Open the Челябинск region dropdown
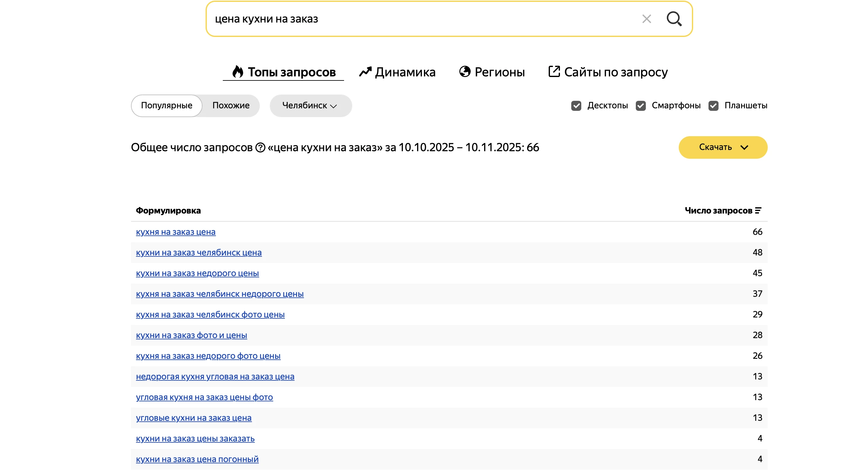 tap(310, 106)
